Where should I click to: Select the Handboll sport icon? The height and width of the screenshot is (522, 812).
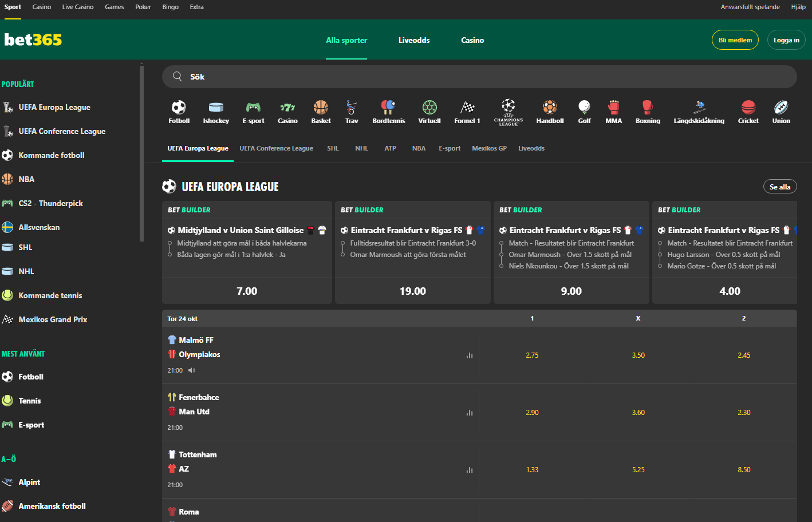(549, 108)
